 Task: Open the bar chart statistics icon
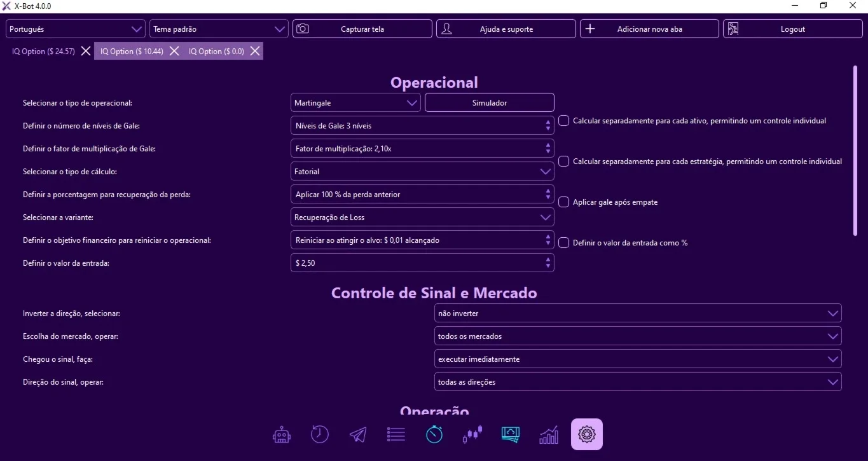point(549,434)
